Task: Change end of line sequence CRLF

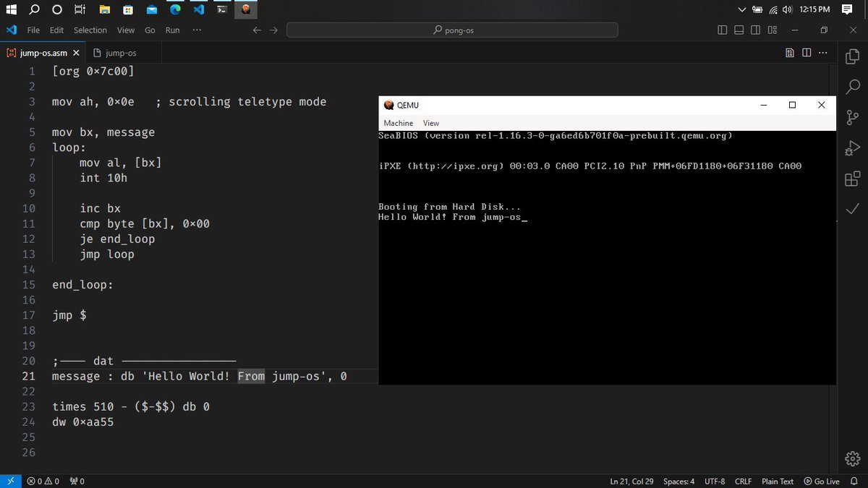Action: click(743, 481)
